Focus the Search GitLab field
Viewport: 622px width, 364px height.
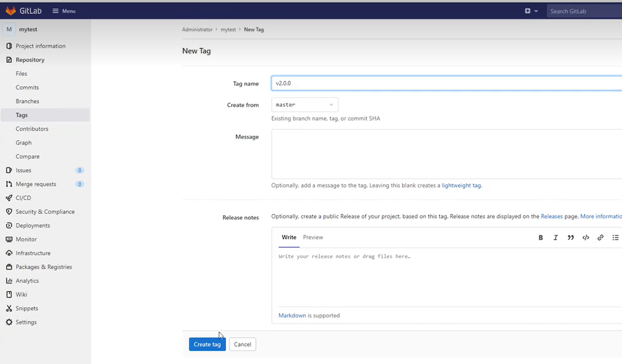pyautogui.click(x=584, y=11)
